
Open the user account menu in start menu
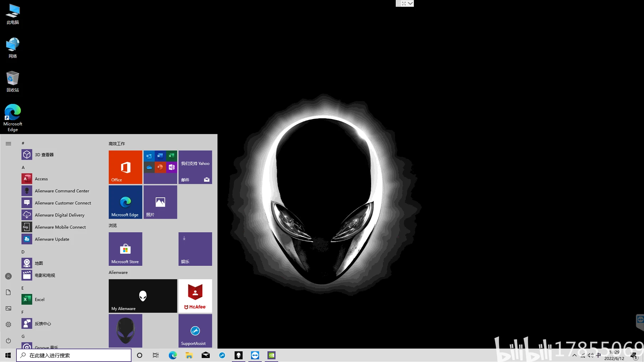click(x=8, y=276)
